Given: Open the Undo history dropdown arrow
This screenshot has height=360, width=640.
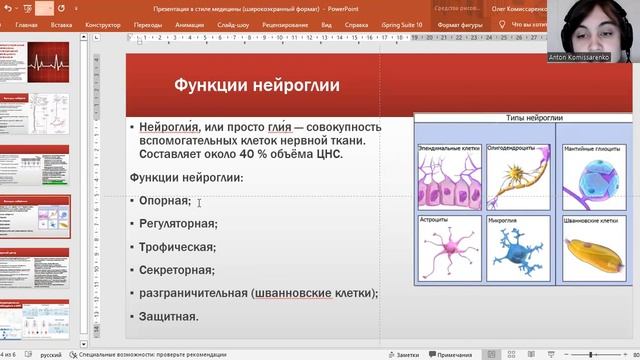Looking at the screenshot, I should click(x=16, y=9).
